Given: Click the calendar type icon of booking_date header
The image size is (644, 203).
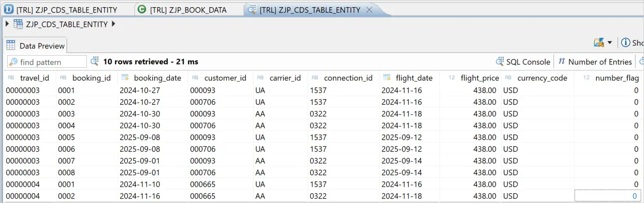Looking at the screenshot, I should click(x=125, y=78).
